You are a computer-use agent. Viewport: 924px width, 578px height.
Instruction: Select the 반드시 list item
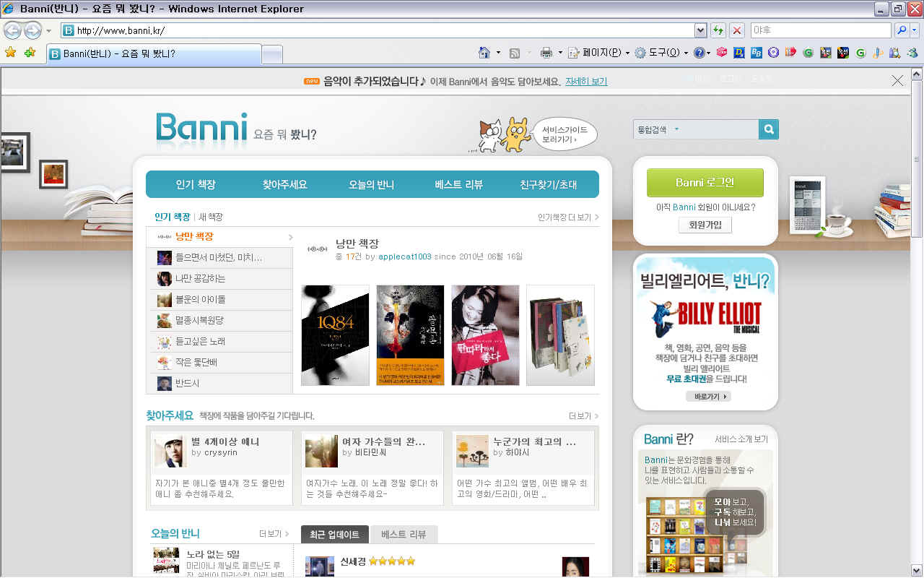219,383
